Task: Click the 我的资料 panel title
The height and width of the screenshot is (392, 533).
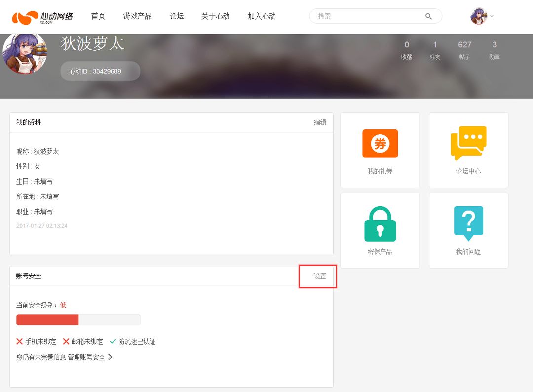Action: [29, 122]
